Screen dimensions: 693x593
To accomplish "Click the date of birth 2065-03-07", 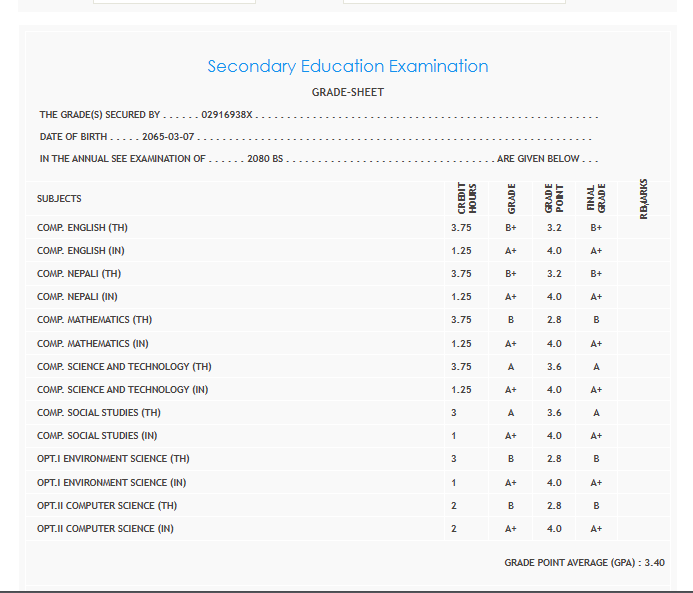I will (x=168, y=137).
